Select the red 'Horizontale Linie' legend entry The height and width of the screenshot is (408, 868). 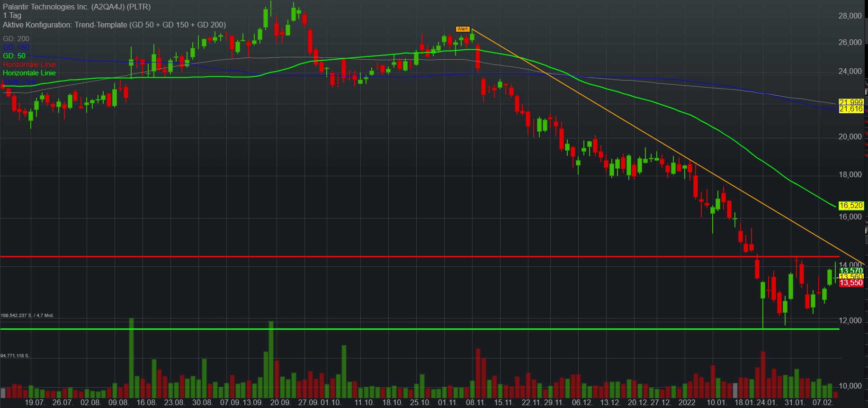tap(29, 64)
